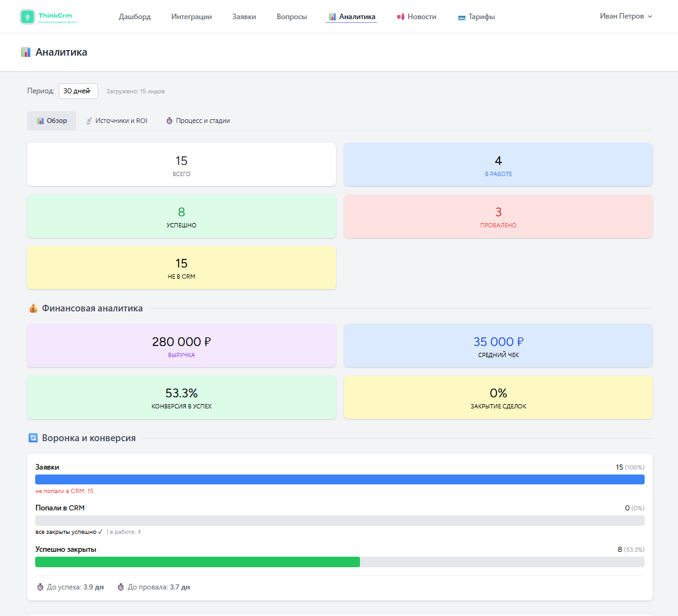Click the ThinkCrm logo icon
The width and height of the screenshot is (678, 616).
(x=28, y=17)
